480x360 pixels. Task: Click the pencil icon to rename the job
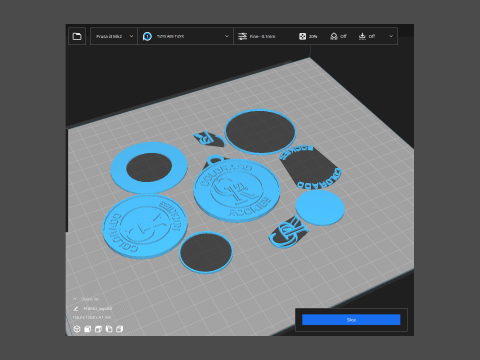coord(76,309)
